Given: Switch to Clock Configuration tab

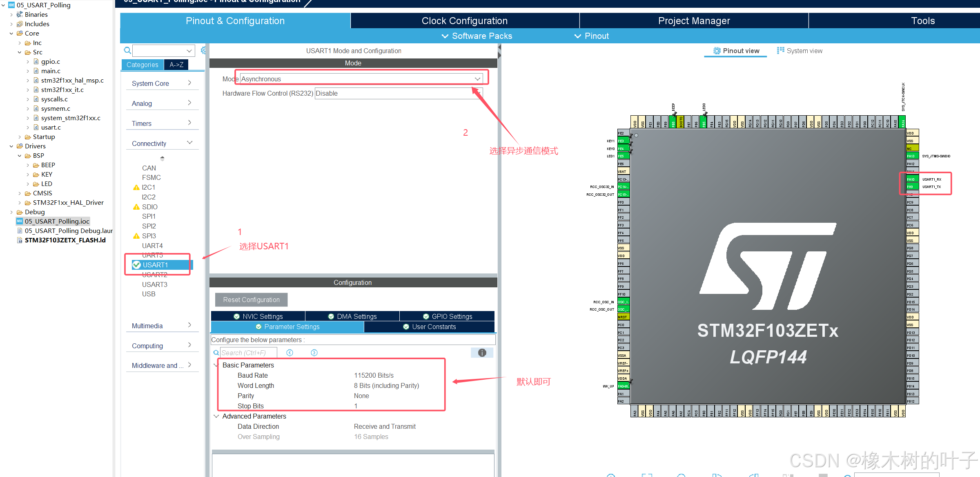Looking at the screenshot, I should click(x=464, y=21).
